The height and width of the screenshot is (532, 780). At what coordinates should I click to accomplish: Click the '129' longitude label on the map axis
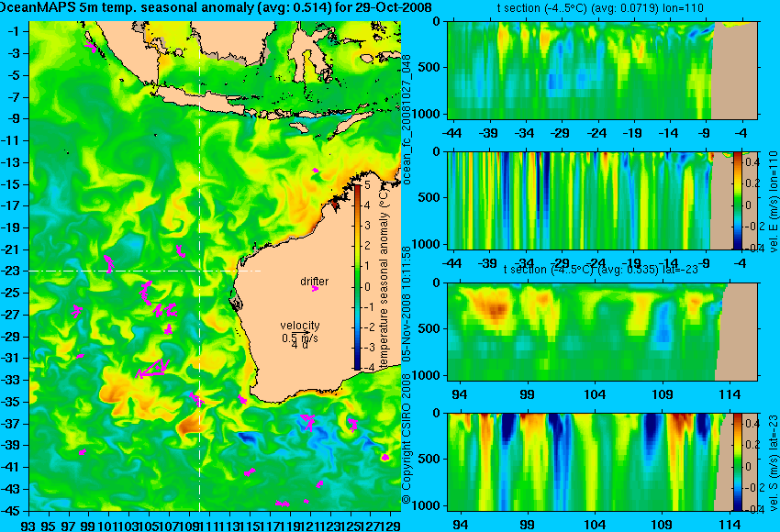(391, 525)
